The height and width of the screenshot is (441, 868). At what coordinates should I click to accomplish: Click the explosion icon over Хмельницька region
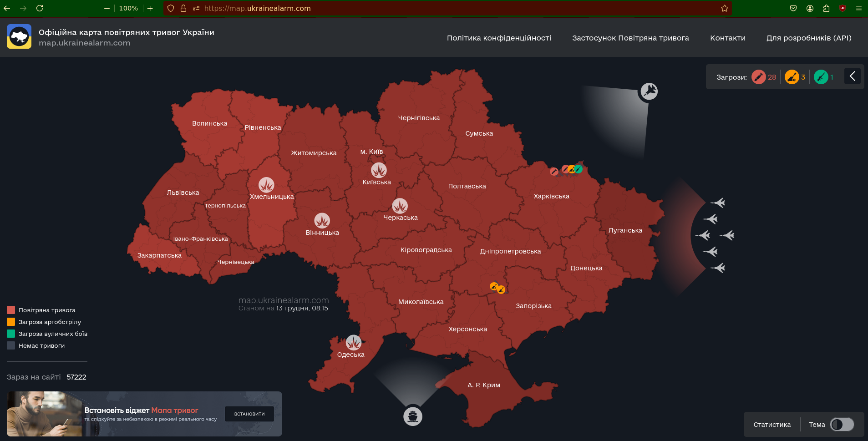(x=266, y=185)
